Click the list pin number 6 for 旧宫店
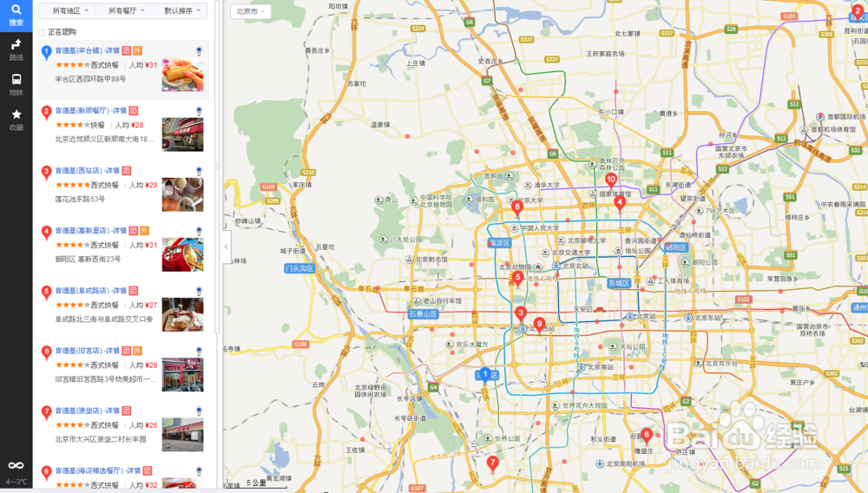Viewport: 868px width, 493px height. pos(47,352)
